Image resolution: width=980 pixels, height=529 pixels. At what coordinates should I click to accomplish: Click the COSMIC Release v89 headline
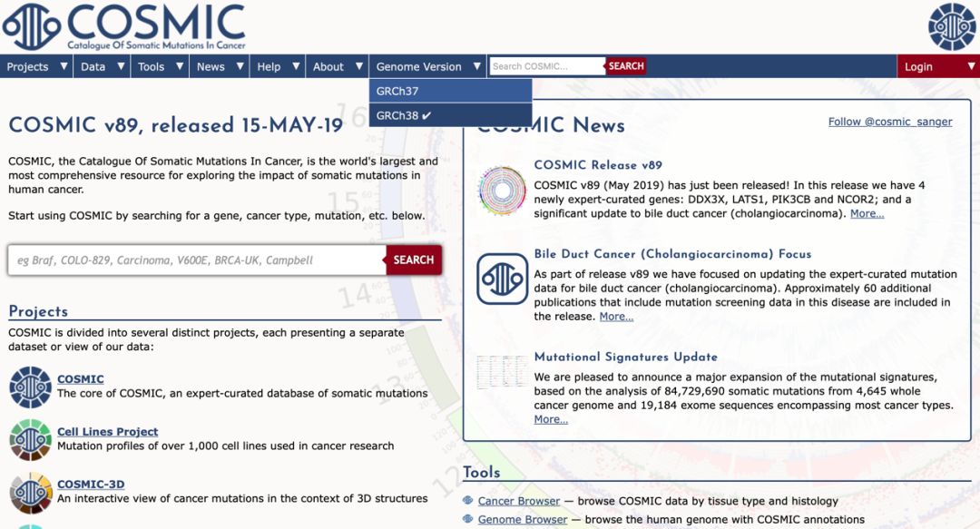(x=598, y=165)
